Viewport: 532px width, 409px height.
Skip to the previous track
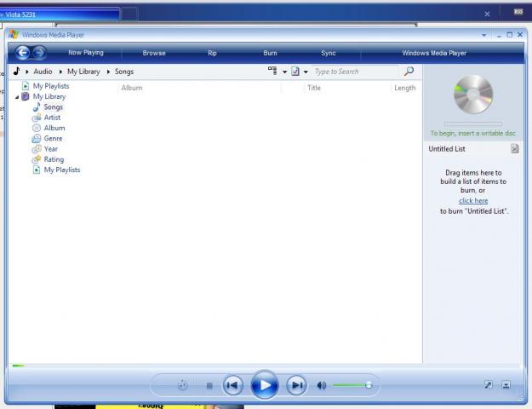[x=232, y=385]
